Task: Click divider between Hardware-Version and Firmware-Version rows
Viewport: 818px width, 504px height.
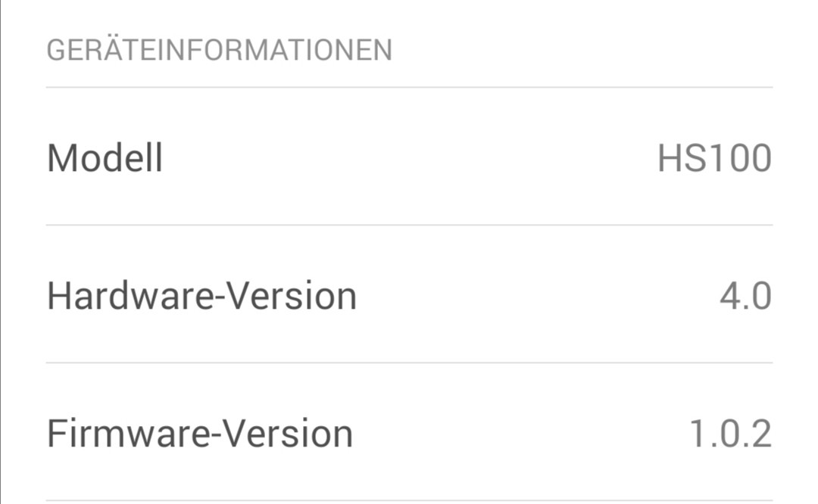Action: pos(409,362)
